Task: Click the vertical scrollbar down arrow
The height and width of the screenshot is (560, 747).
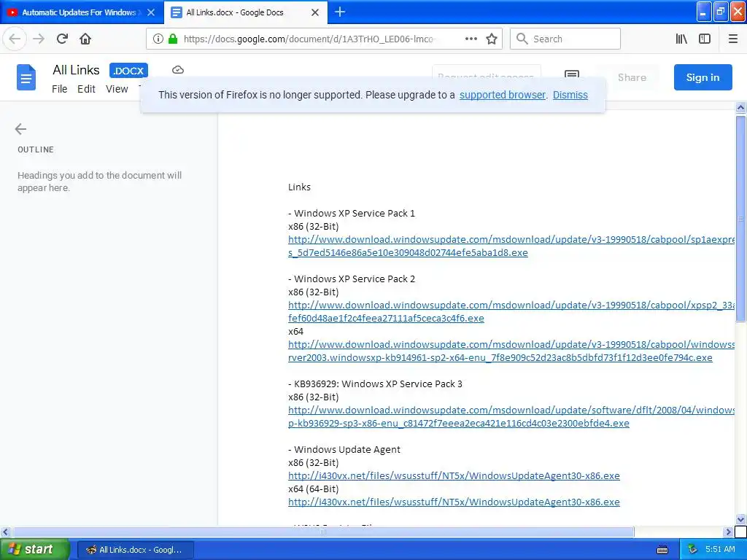Action: [740, 519]
